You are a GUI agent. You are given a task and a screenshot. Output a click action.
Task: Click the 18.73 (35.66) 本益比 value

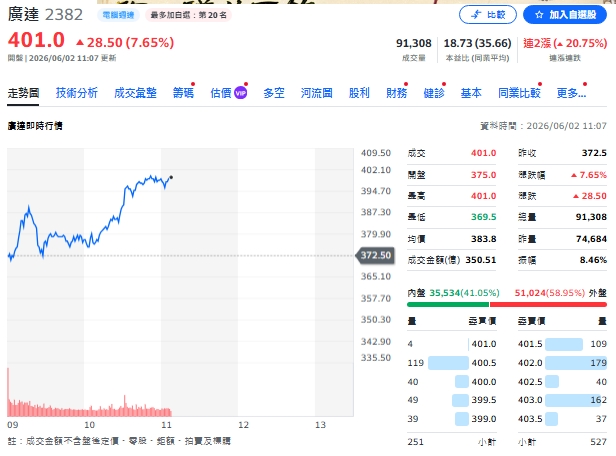pos(477,43)
